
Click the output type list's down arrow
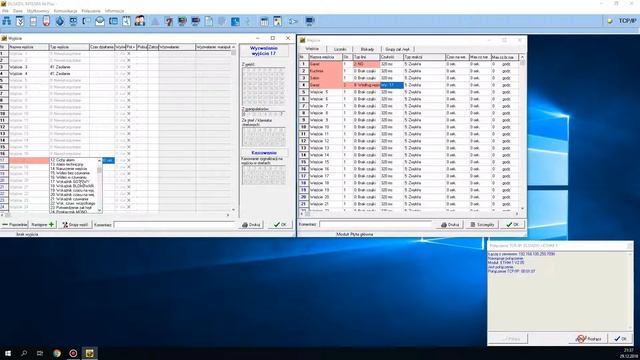[x=100, y=210]
